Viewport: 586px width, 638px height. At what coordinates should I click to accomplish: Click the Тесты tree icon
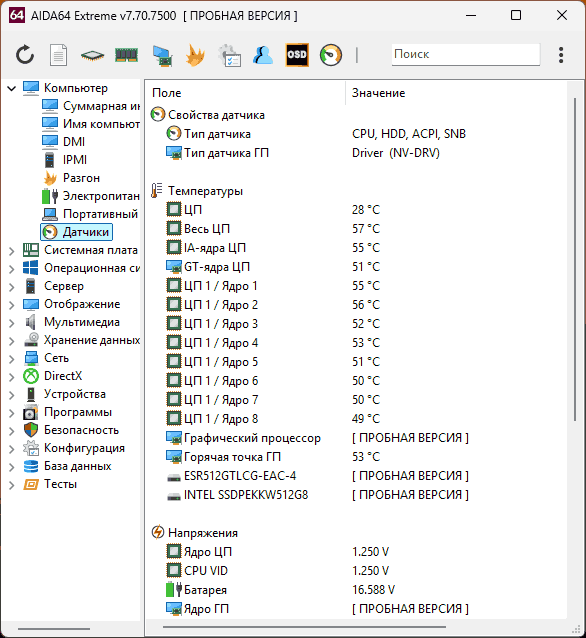click(31, 484)
